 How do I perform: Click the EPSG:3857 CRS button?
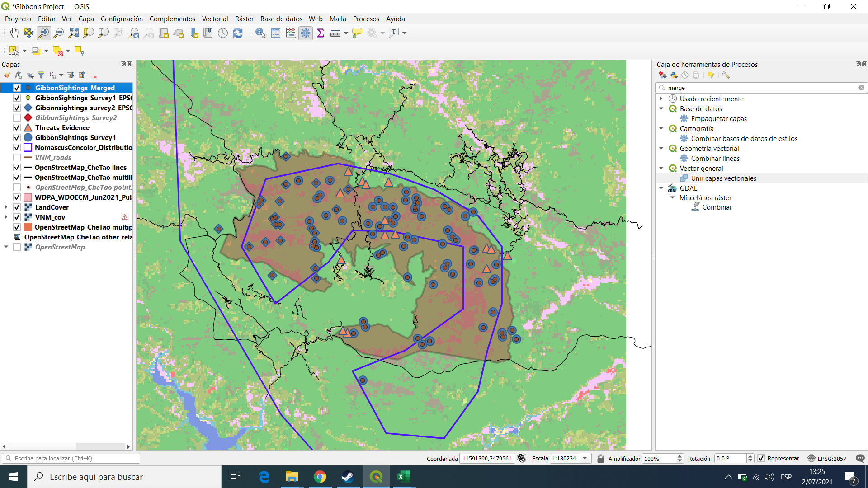pyautogui.click(x=827, y=458)
